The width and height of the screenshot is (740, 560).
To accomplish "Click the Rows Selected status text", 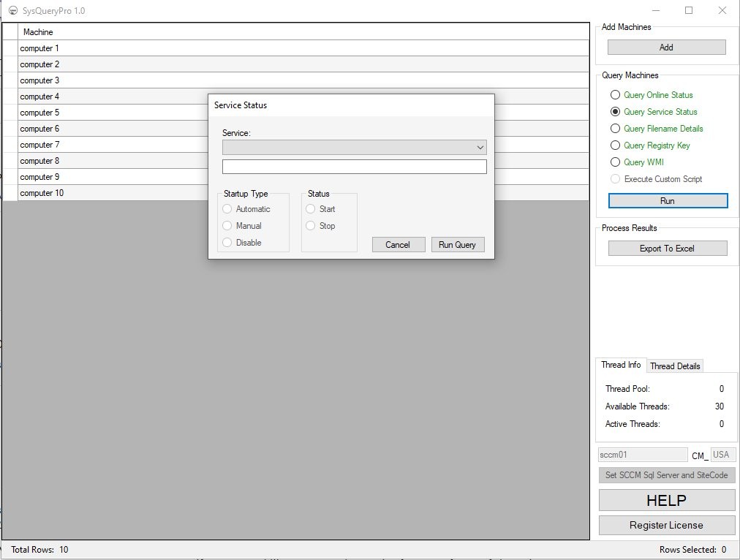I will pos(692,550).
